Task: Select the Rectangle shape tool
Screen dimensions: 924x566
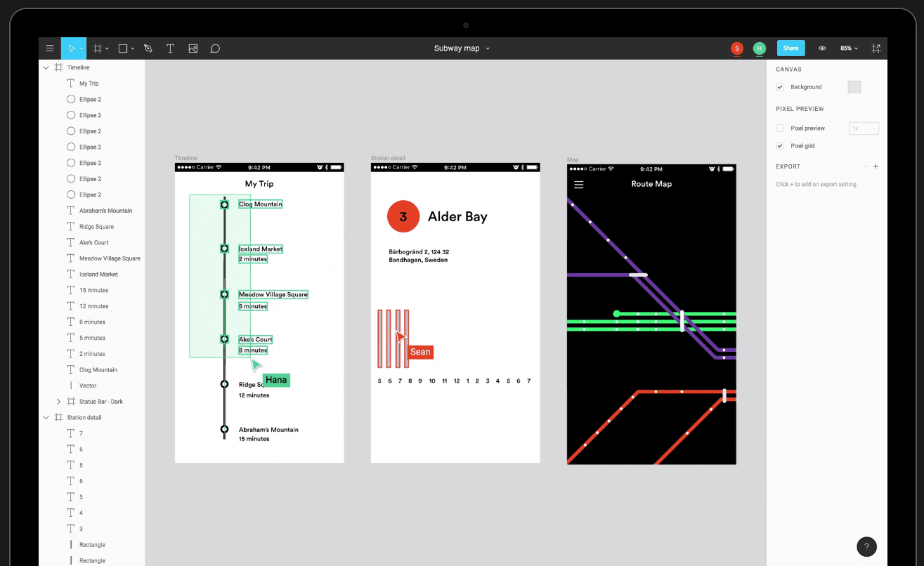Action: (x=122, y=48)
